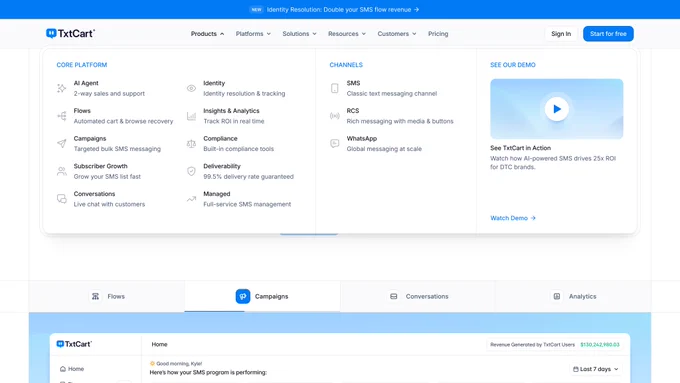Click the Home icon in dashboard sidebar

(x=63, y=369)
